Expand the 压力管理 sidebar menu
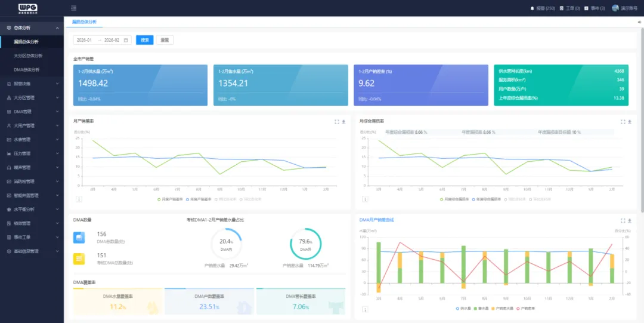The image size is (644, 323). 32,153
